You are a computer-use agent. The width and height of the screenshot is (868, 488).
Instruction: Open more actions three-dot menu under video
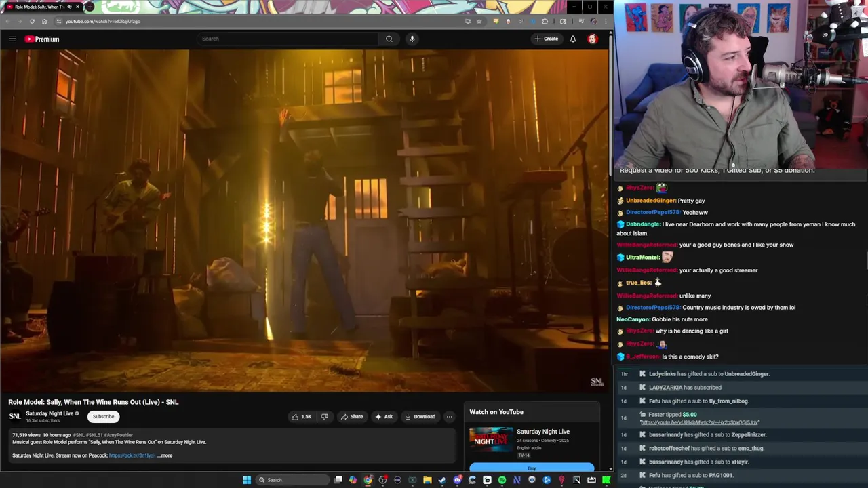coord(450,417)
